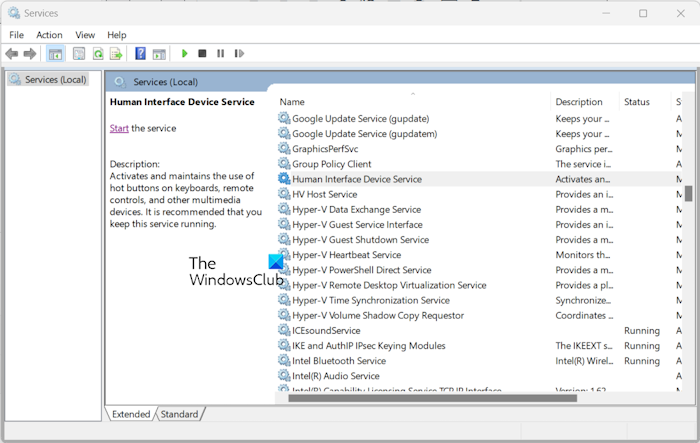
Task: Open the blue Help question-mark icon
Action: click(x=140, y=54)
